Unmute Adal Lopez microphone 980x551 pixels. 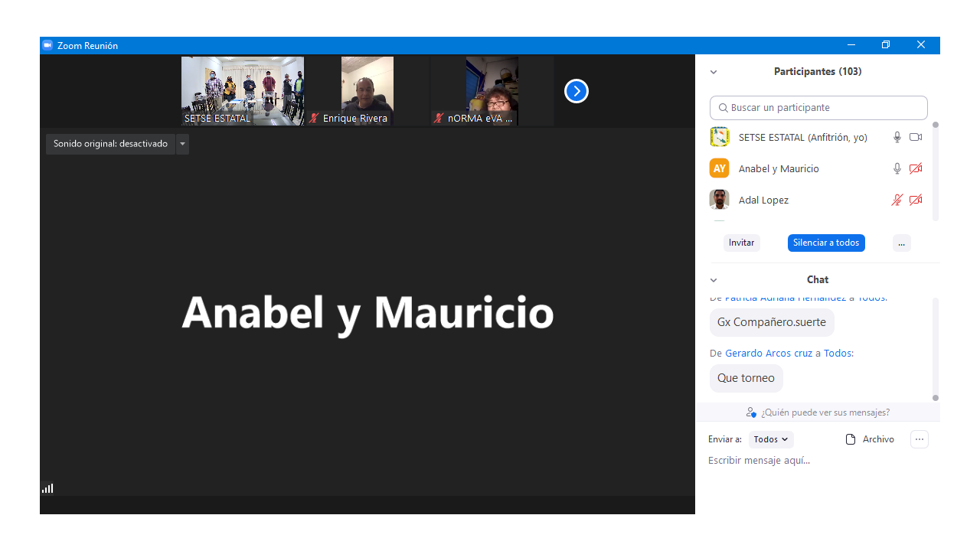[897, 200]
